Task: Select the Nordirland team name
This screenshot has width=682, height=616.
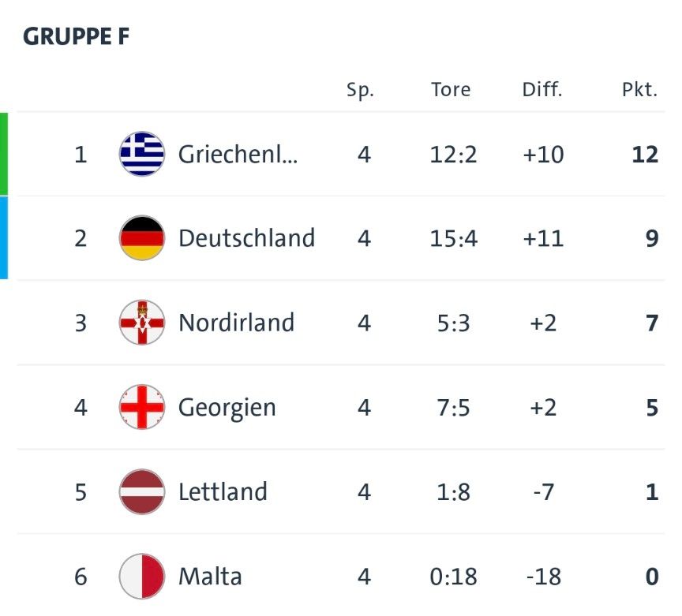Action: [236, 323]
